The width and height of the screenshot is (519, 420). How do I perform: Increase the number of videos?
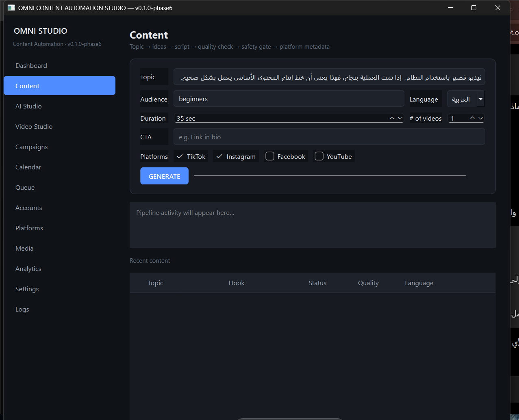472,118
